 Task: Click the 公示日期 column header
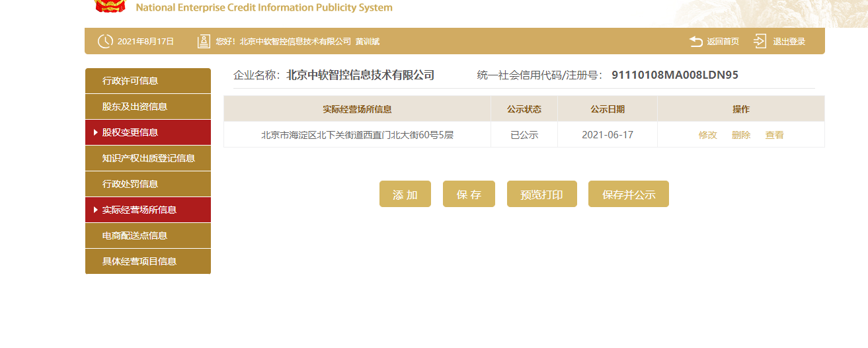click(x=608, y=109)
